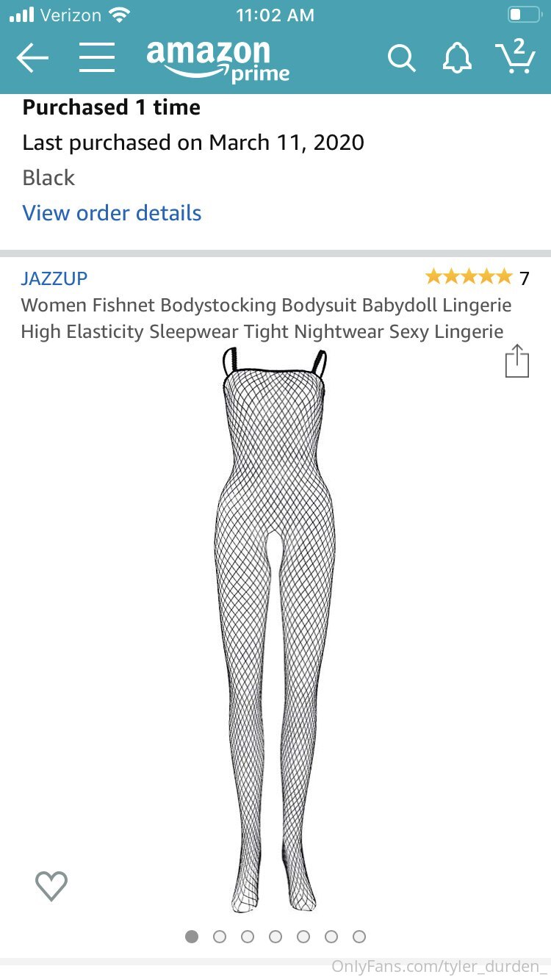Screen dimensions: 551x980
Task: Tap the share icon beside product image
Action: coord(516,361)
